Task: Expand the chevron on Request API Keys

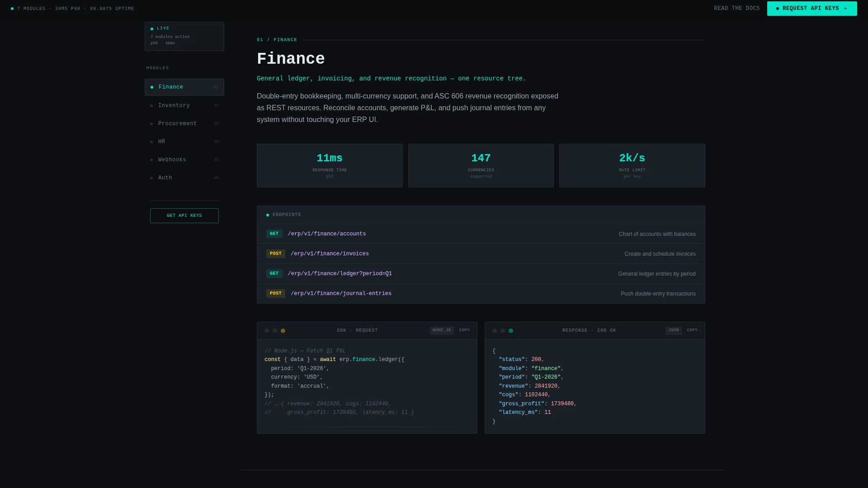Action: point(845,9)
